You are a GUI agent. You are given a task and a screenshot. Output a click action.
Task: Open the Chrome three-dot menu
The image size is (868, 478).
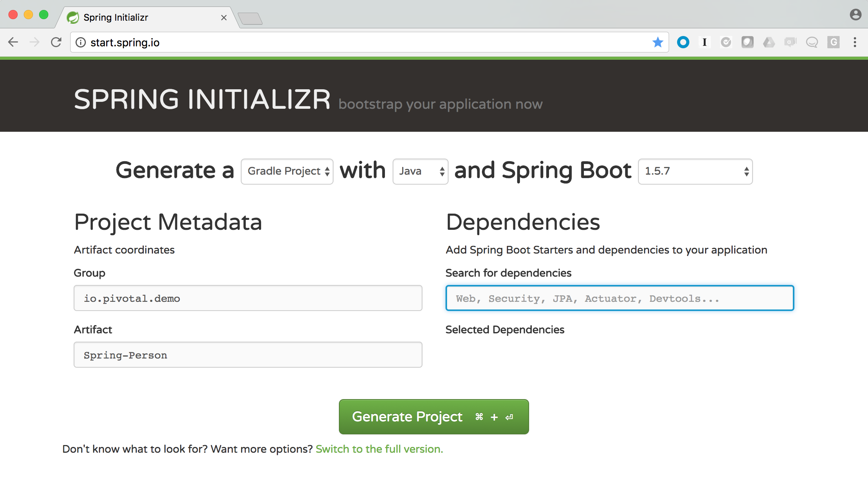[x=855, y=42]
